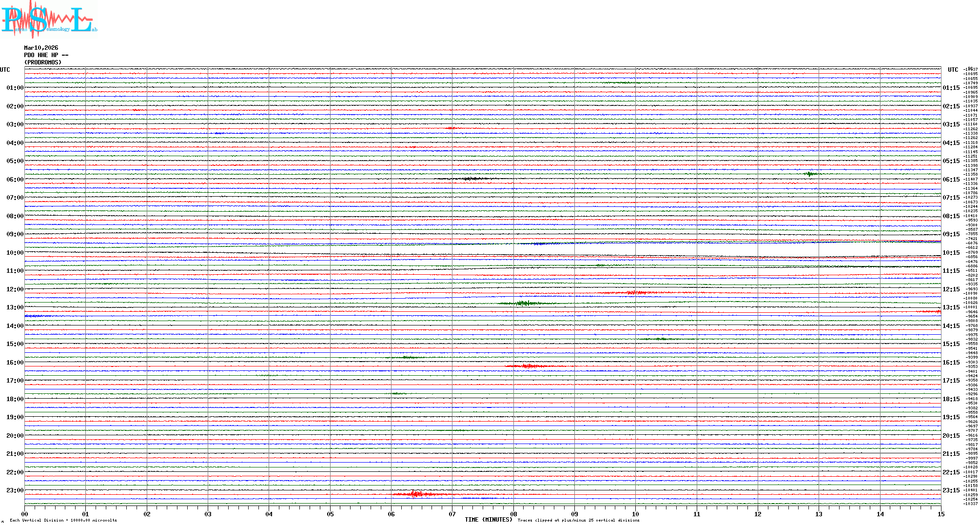Click the 09:15 label on right axis

point(951,234)
